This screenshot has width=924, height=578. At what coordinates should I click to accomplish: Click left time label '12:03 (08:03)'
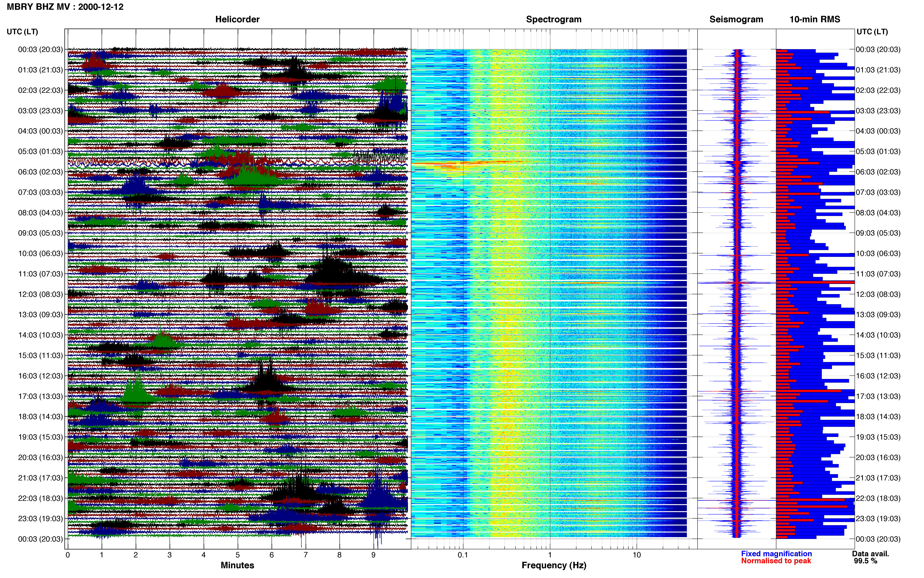point(41,294)
